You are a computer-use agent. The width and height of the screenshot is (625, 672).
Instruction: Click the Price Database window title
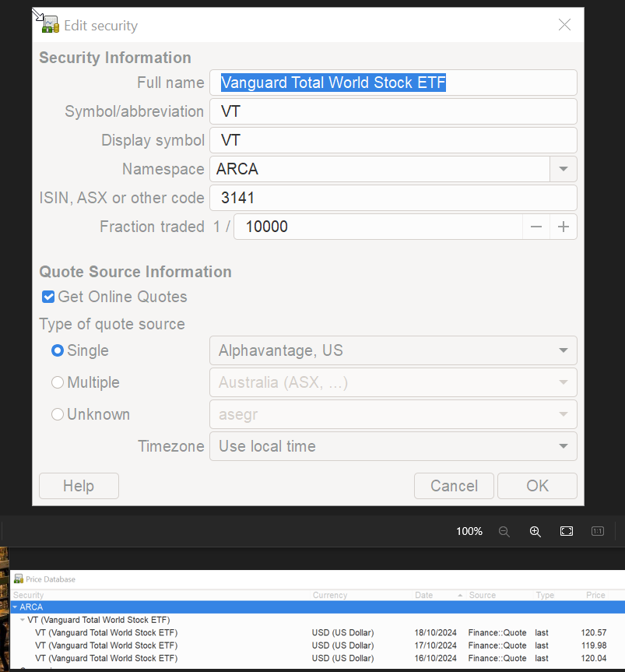[x=51, y=579]
